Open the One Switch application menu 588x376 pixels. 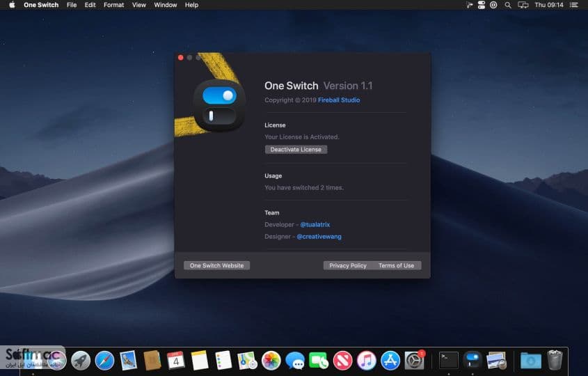pyautogui.click(x=41, y=5)
